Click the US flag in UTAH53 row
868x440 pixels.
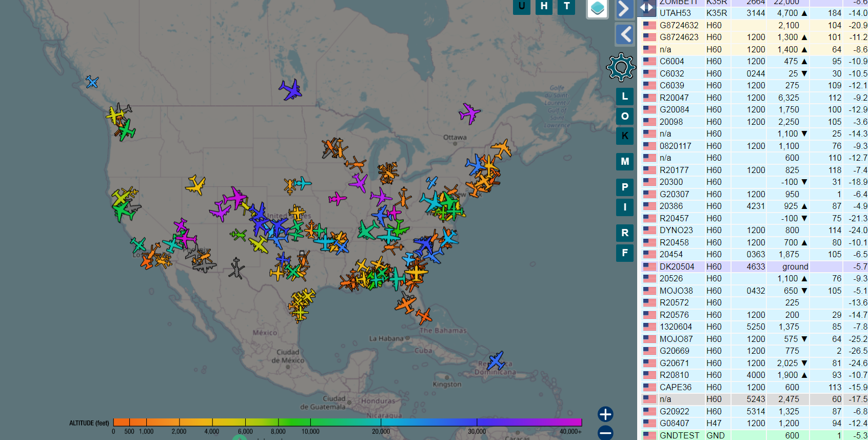tap(649, 13)
